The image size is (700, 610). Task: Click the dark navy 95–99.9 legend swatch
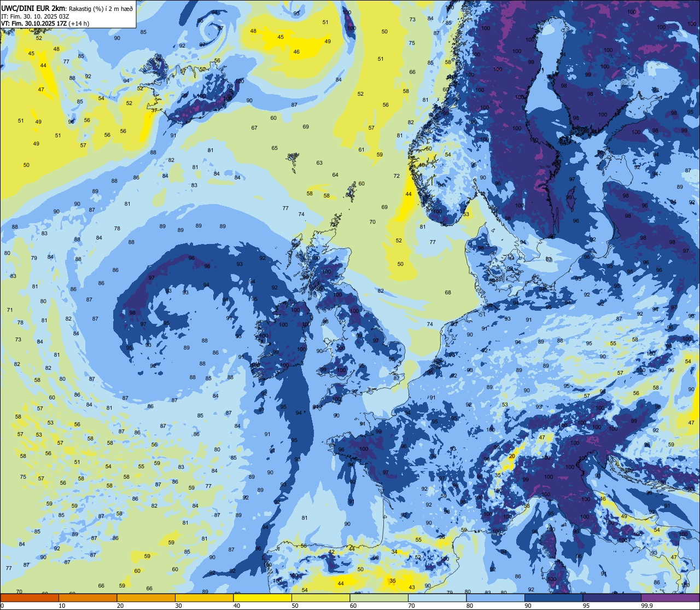[x=612, y=598]
